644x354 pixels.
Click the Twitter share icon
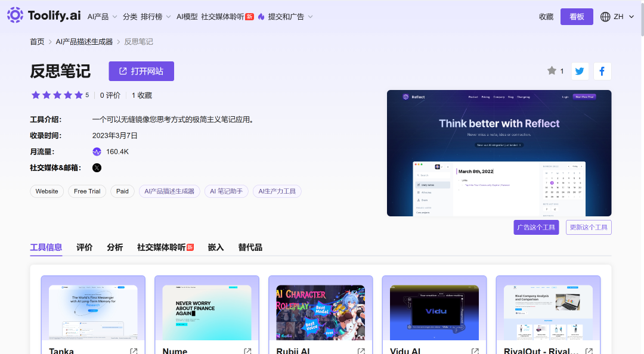pyautogui.click(x=580, y=71)
